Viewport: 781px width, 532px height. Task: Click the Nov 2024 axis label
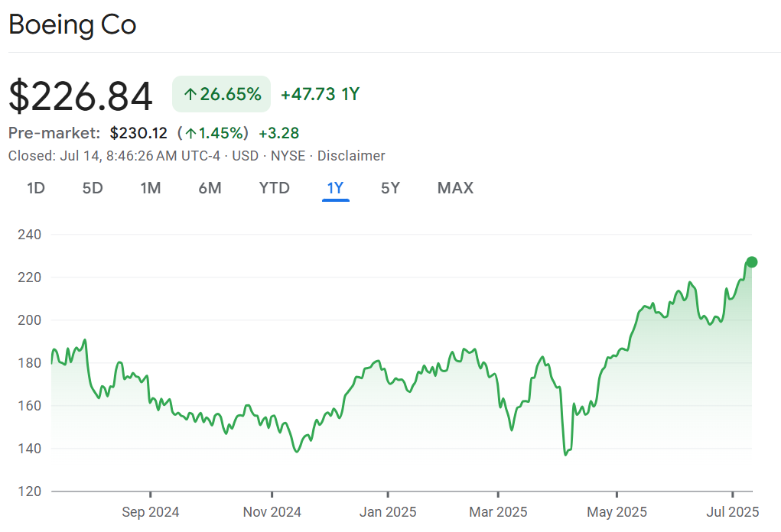coord(272,512)
